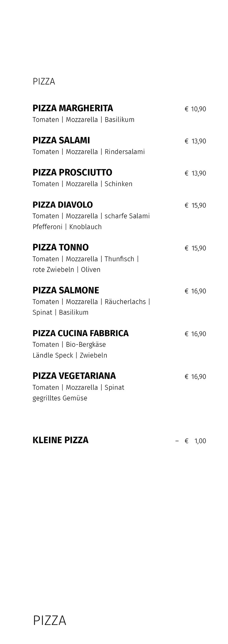228x644 pixels.
Task: Click the KLEINE PIZZA discount € 1,00
Action: coord(191,441)
